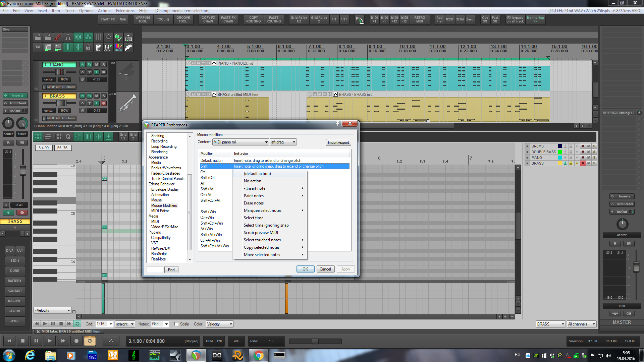The height and width of the screenshot is (362, 644).
Task: Solo the BRASS track
Action: [x=104, y=96]
